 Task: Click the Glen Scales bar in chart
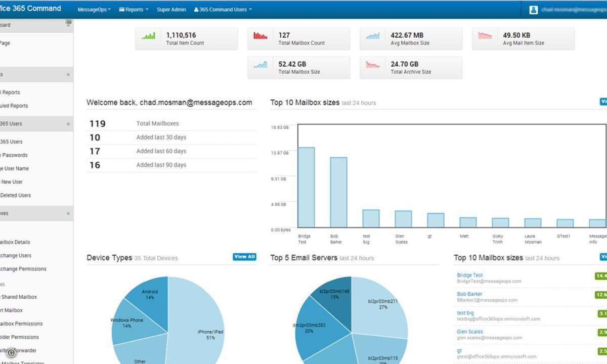(x=403, y=219)
